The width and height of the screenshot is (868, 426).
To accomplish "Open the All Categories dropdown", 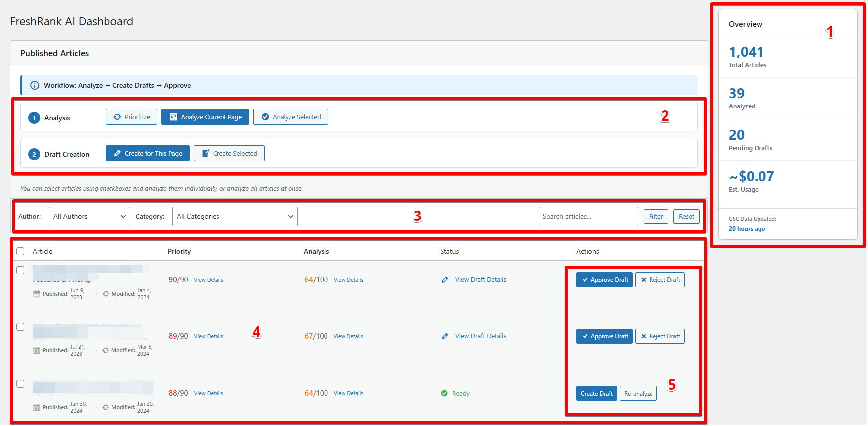I will tap(235, 216).
